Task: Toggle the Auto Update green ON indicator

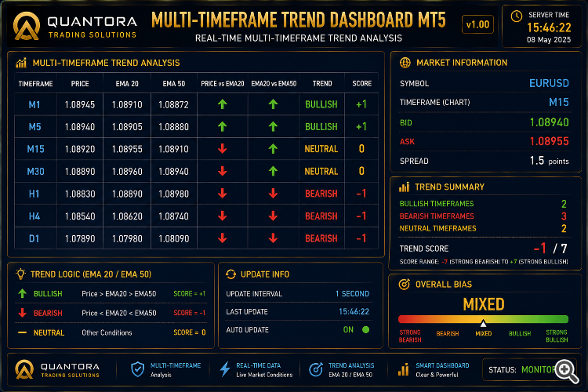Action: tap(365, 329)
